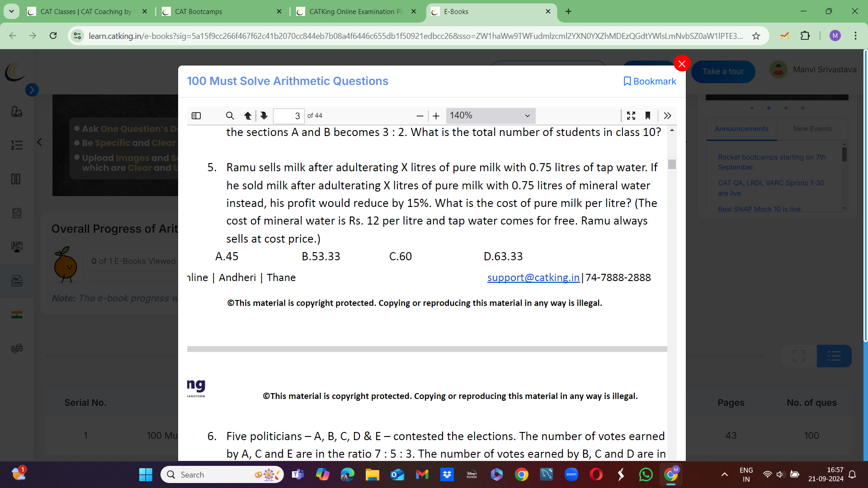The image size is (868, 488).
Task: Zoom out of the PDF
Action: pos(420,116)
